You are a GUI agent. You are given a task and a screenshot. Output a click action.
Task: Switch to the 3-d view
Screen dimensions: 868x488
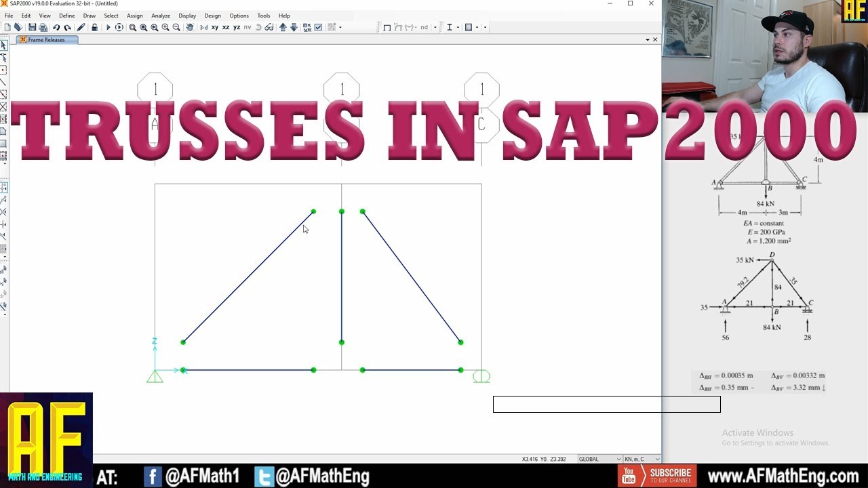click(203, 27)
